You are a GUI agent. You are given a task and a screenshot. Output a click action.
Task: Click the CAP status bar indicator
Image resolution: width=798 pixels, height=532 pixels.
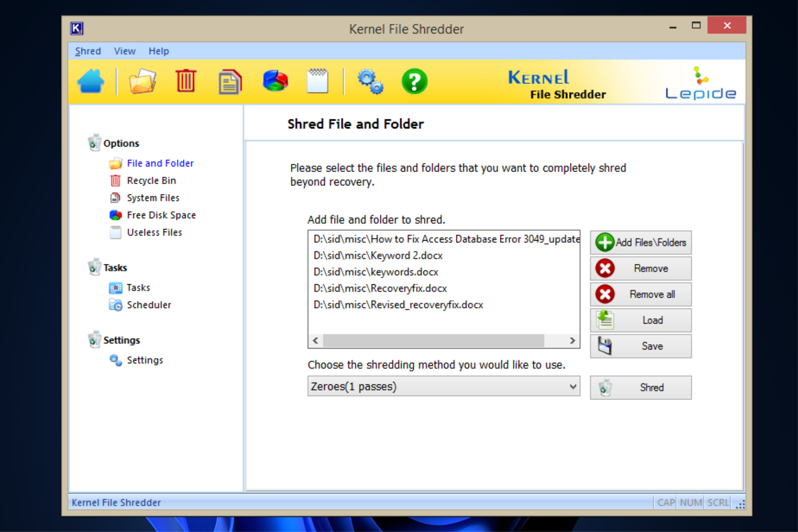click(x=666, y=502)
